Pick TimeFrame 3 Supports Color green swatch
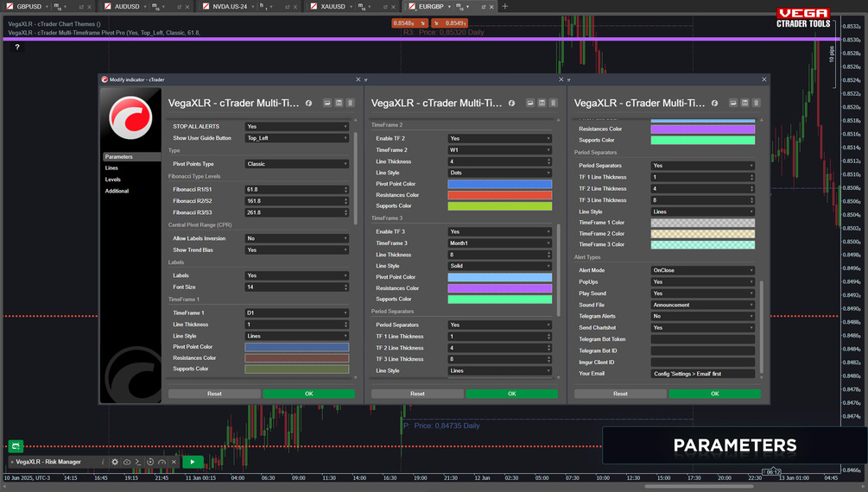This screenshot has width=868, height=492. tap(500, 300)
